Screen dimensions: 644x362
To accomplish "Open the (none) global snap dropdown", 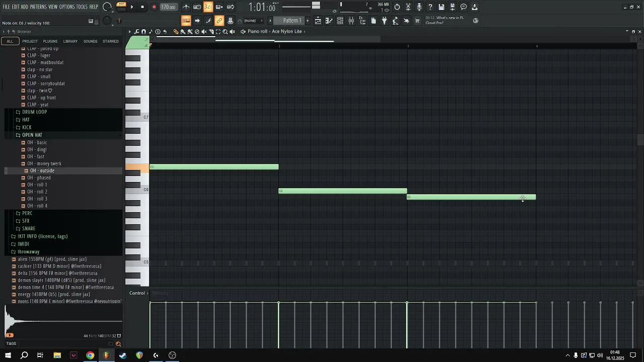I will coord(254,21).
